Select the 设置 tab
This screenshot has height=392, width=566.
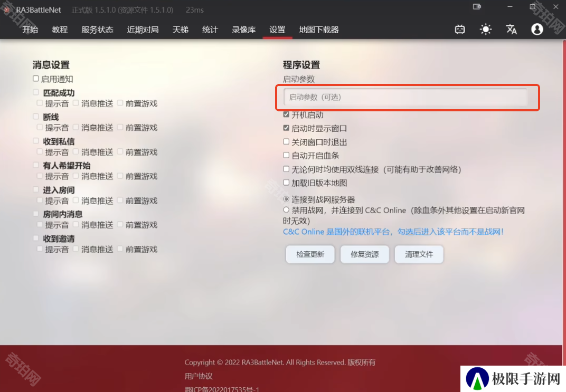tap(277, 30)
